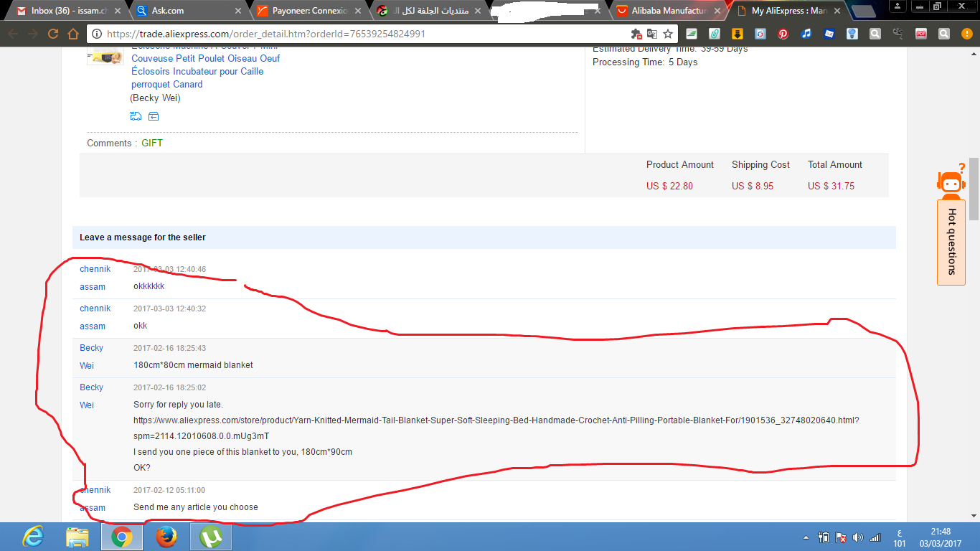The width and height of the screenshot is (980, 551).
Task: Click the orange robot assistant icon
Action: 951,181
